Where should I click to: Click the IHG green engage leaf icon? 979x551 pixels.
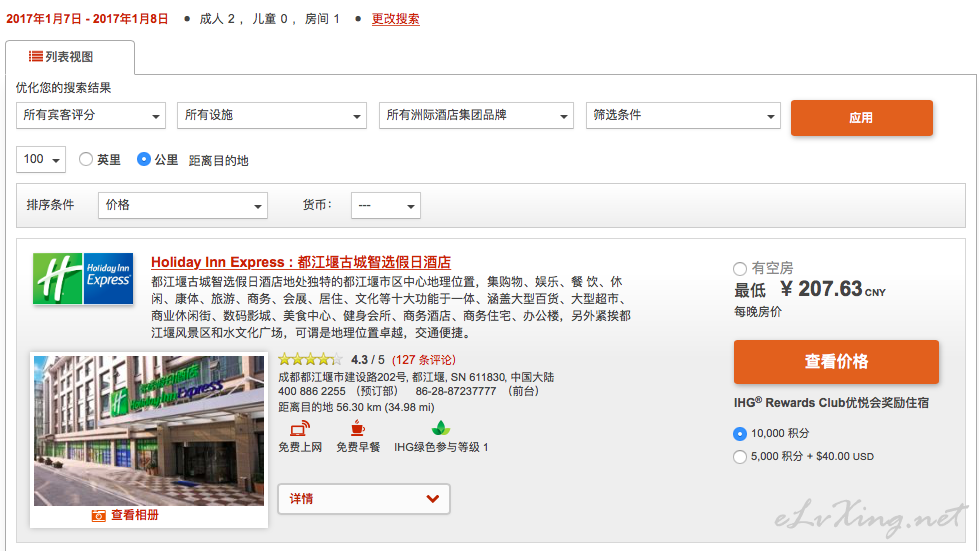point(441,428)
